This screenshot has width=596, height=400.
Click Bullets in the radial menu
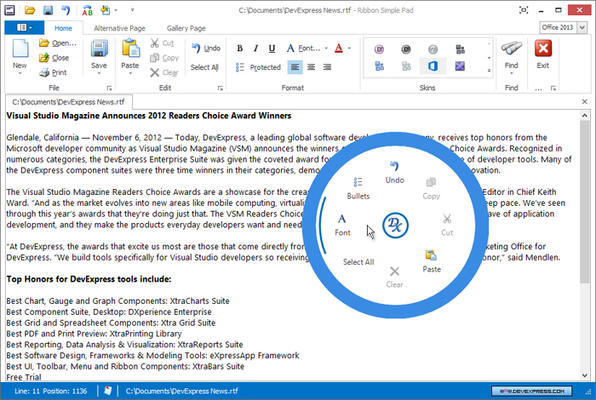tap(358, 189)
